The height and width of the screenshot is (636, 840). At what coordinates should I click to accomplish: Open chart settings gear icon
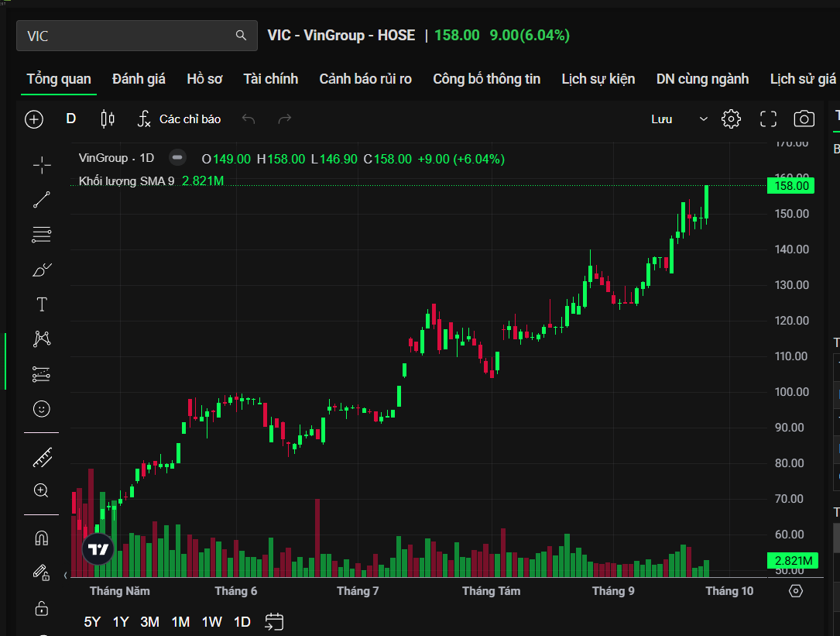point(731,119)
